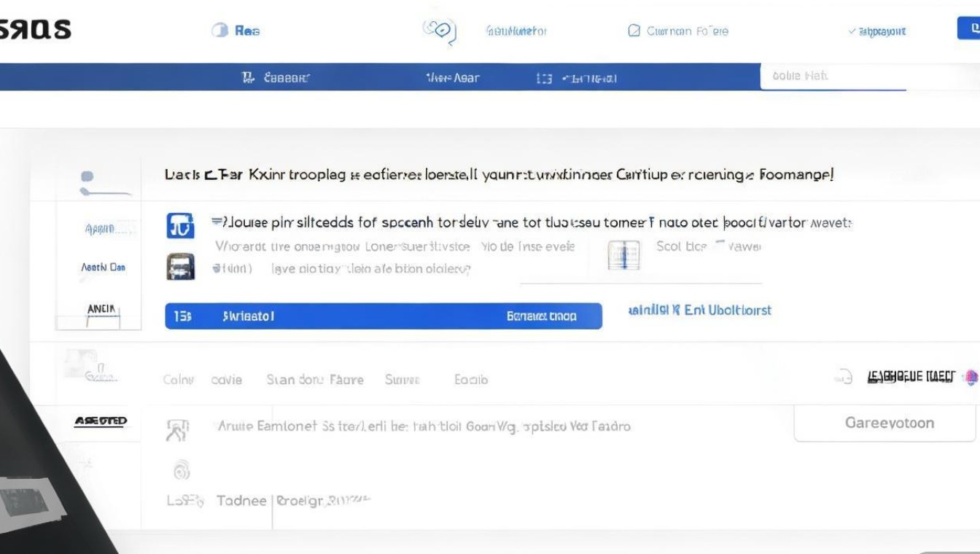
Task: Click the blue Skrieatol progress bar
Action: [383, 316]
